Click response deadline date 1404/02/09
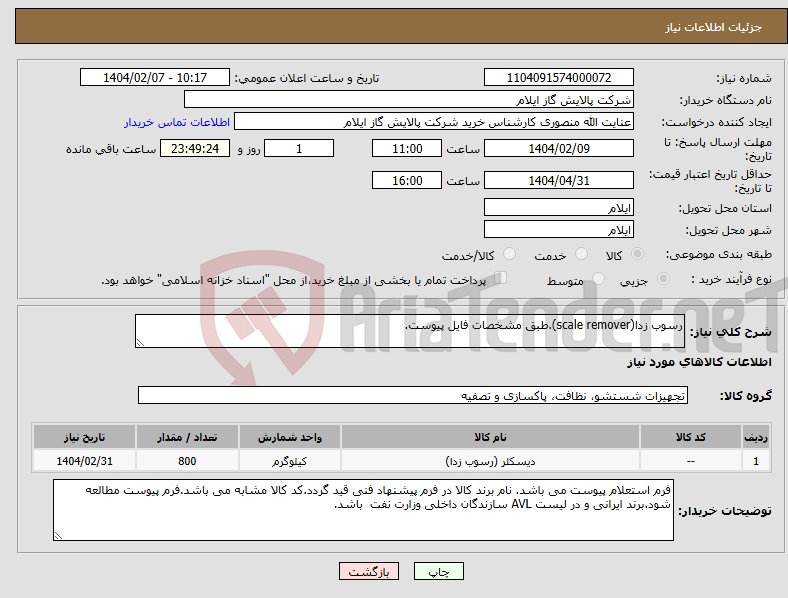 [559, 149]
